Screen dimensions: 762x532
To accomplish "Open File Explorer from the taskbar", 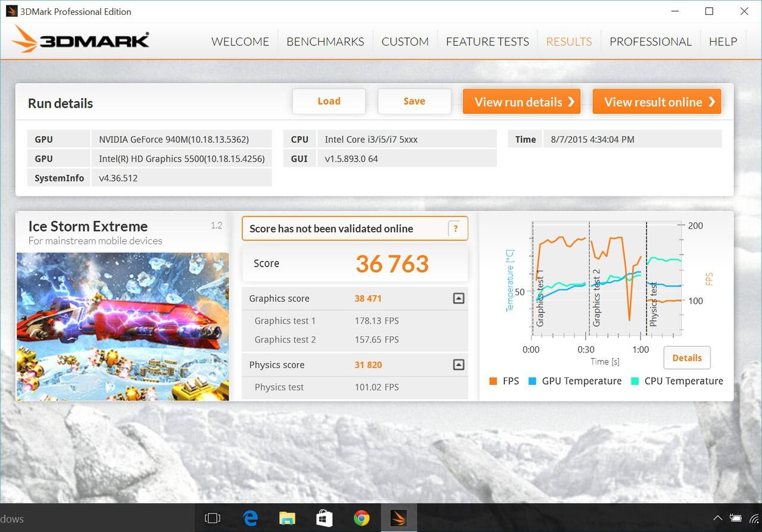I will tap(287, 518).
